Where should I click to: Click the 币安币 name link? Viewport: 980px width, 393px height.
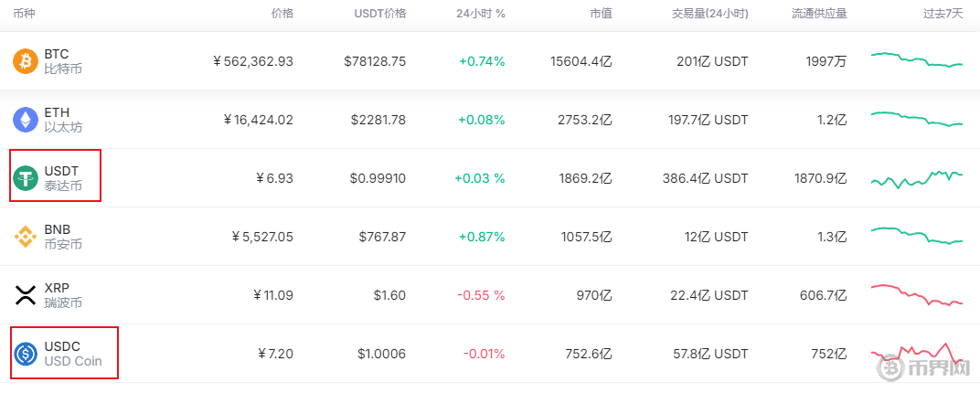tap(63, 244)
